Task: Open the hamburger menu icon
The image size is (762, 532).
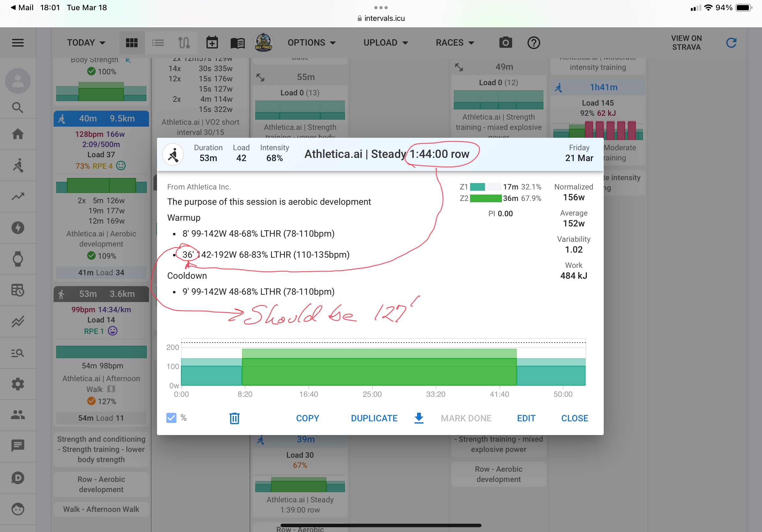Action: (18, 43)
